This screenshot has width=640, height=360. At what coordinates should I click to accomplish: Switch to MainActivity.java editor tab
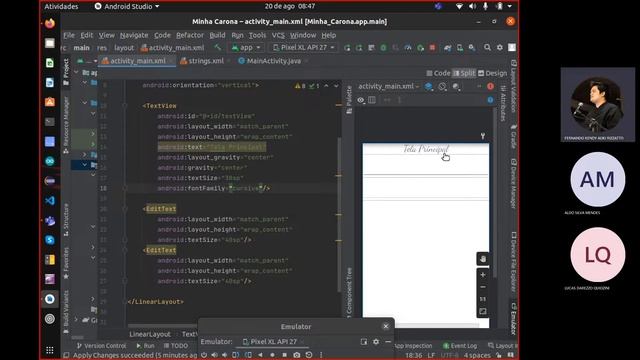[270, 61]
